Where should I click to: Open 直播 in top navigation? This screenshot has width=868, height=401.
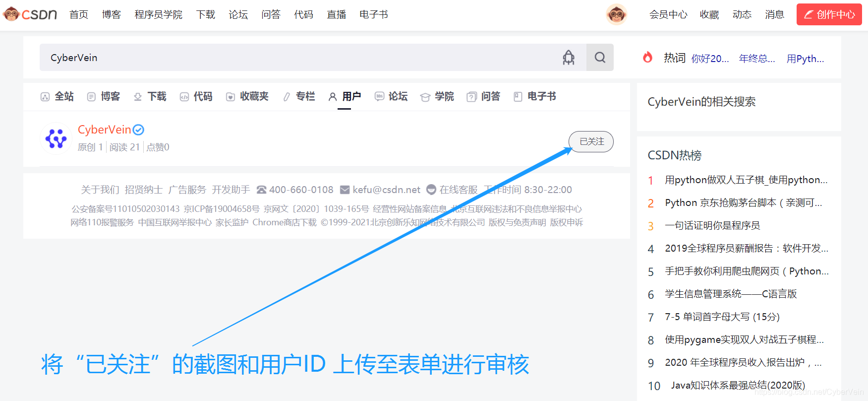337,14
